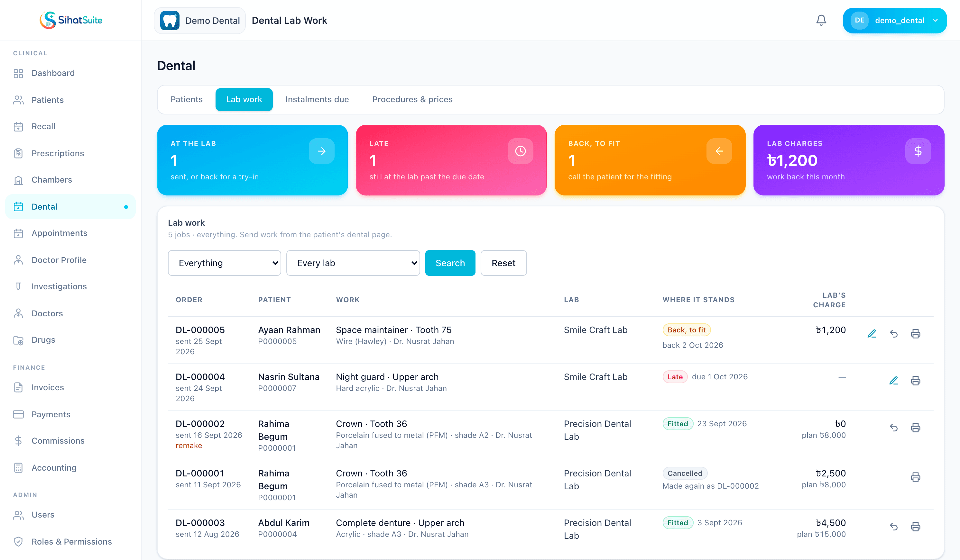Click the arrow icon on At The Lab card

coord(321,151)
